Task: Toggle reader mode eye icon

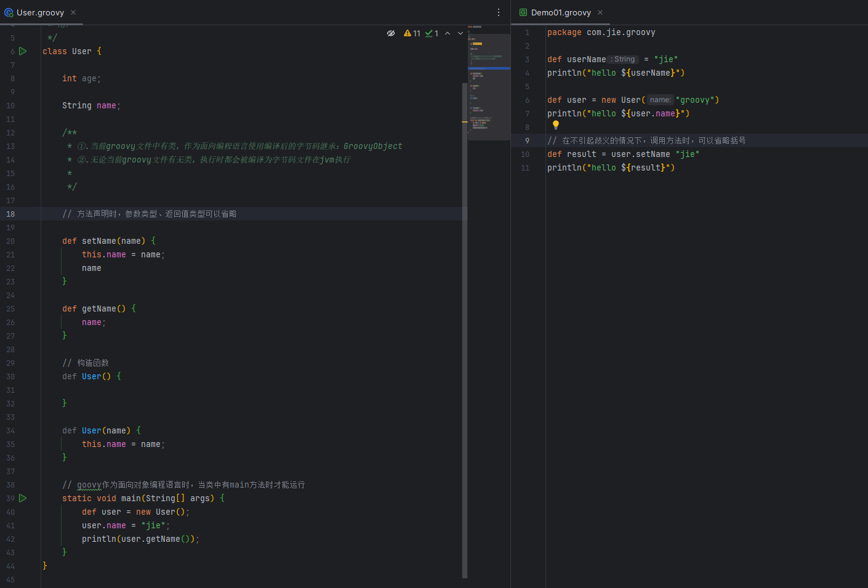Action: [391, 33]
